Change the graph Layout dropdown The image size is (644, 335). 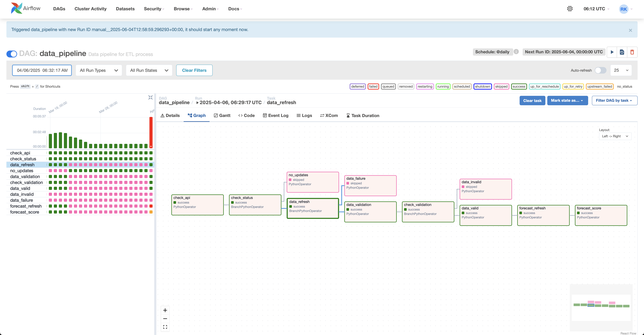[615, 136]
